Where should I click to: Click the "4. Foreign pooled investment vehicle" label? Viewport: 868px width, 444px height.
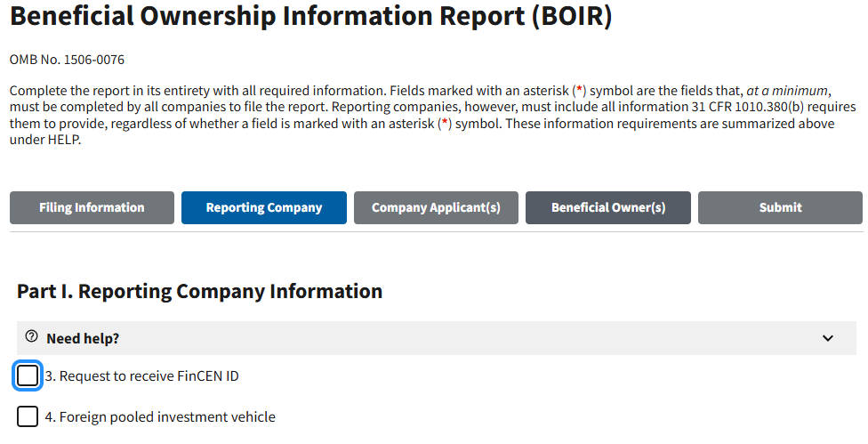160,416
